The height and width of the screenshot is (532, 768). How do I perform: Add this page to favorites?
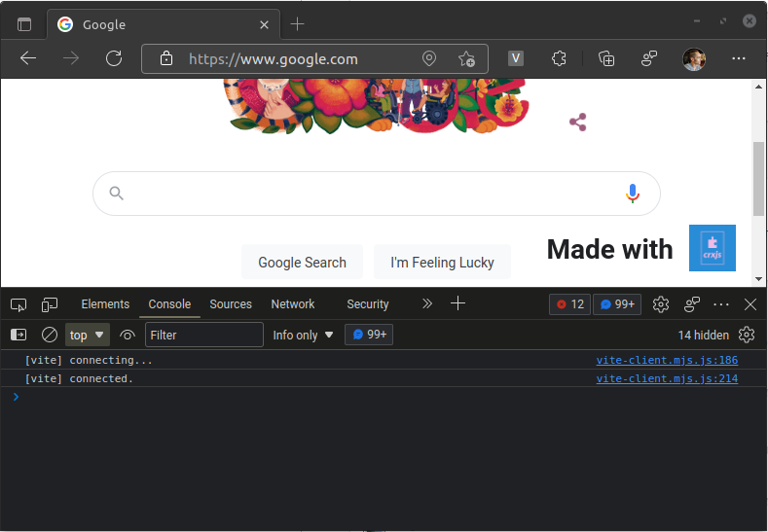[466, 58]
